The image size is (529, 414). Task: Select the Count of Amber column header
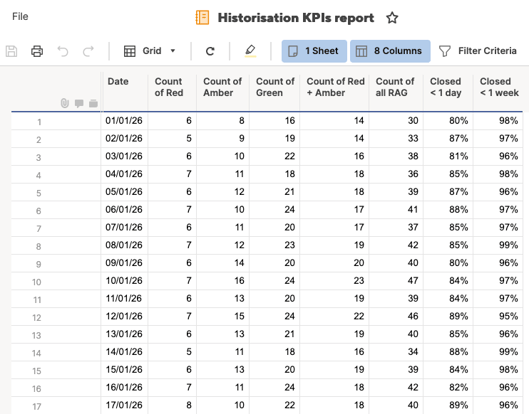(x=223, y=92)
